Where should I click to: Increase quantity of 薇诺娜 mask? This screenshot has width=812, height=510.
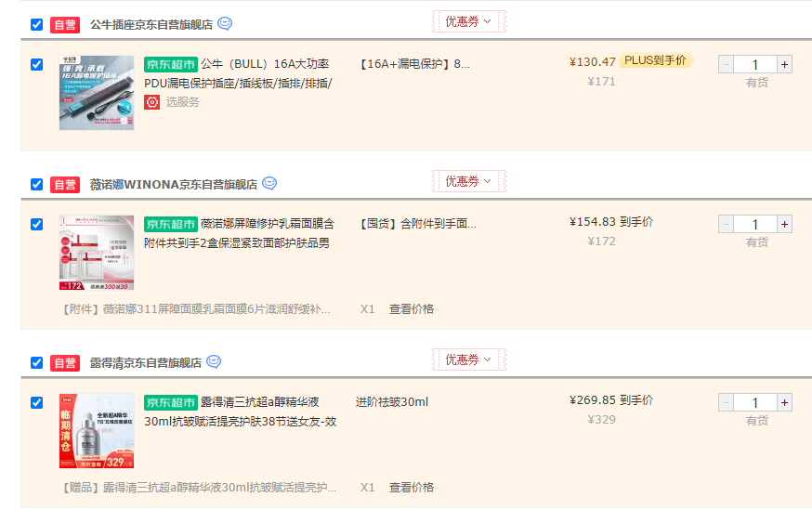tap(784, 224)
